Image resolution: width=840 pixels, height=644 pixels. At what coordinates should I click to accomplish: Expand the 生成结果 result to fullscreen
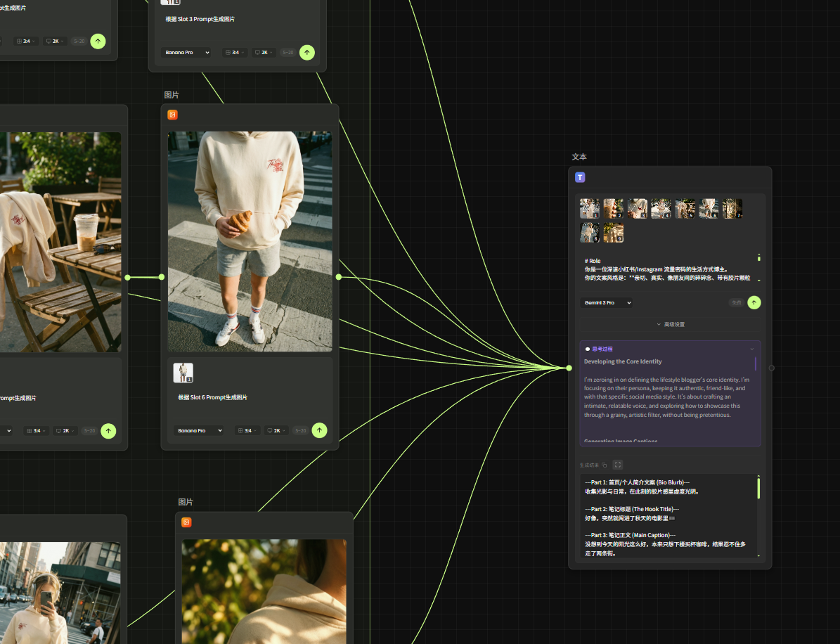pyautogui.click(x=618, y=465)
